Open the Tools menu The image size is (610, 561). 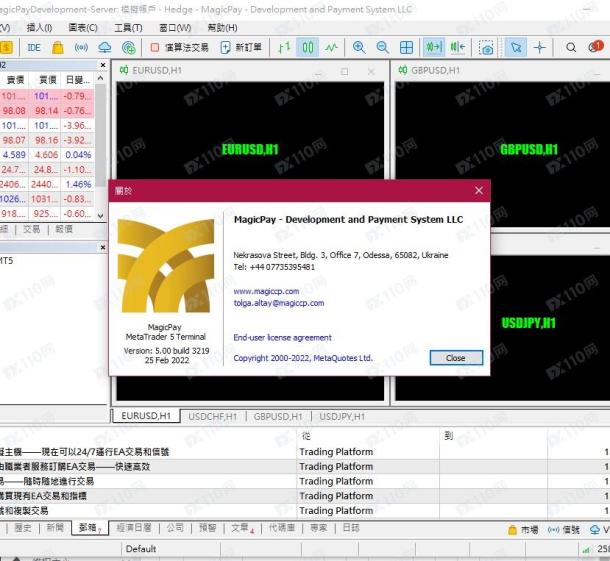pyautogui.click(x=128, y=28)
